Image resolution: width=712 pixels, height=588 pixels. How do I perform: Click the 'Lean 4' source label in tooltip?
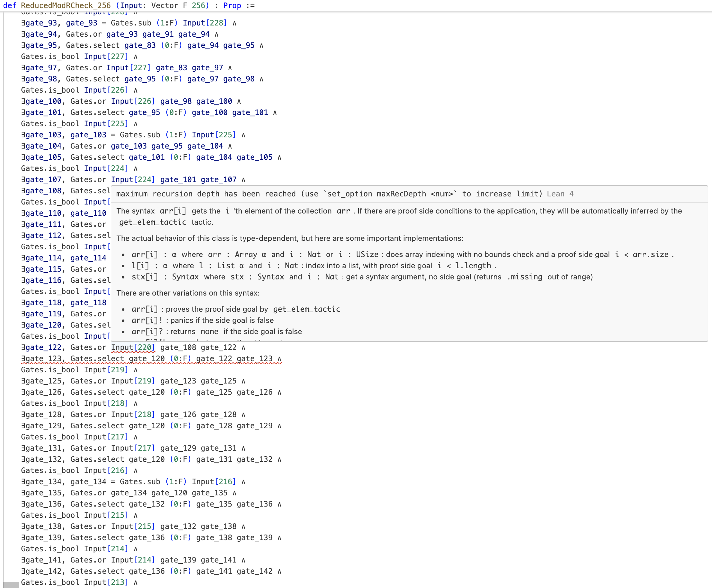(560, 194)
